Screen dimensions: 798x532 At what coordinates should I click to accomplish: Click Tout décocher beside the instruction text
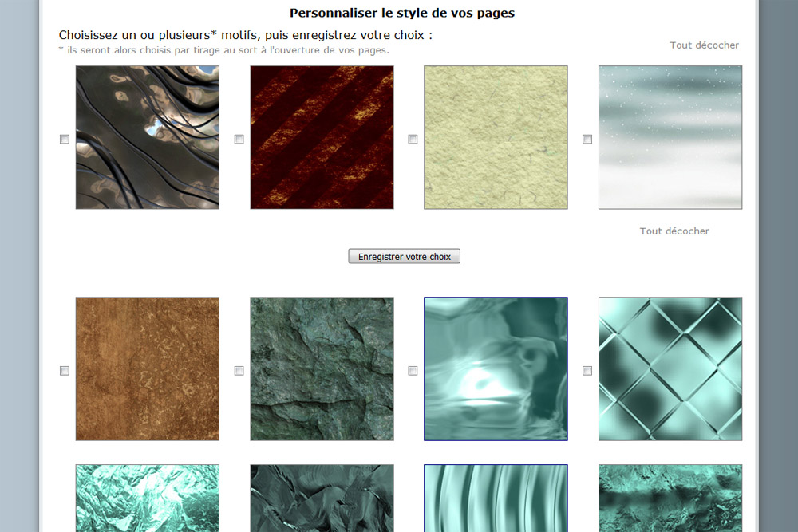coord(704,45)
